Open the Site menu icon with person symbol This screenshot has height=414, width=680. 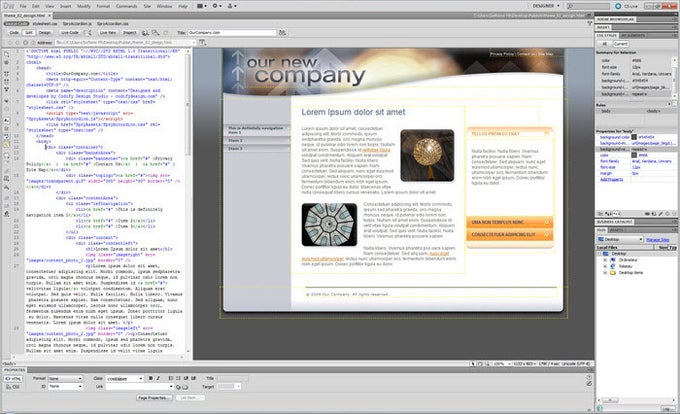pos(232,6)
